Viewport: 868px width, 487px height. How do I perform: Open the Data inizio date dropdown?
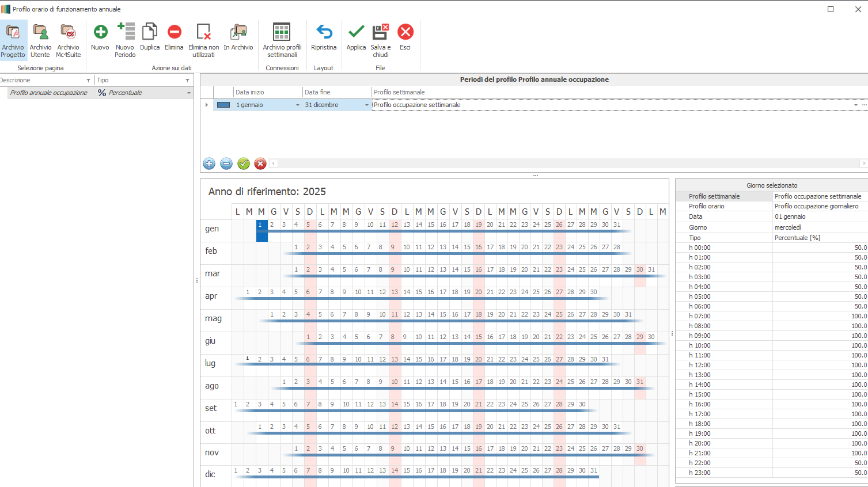point(298,105)
